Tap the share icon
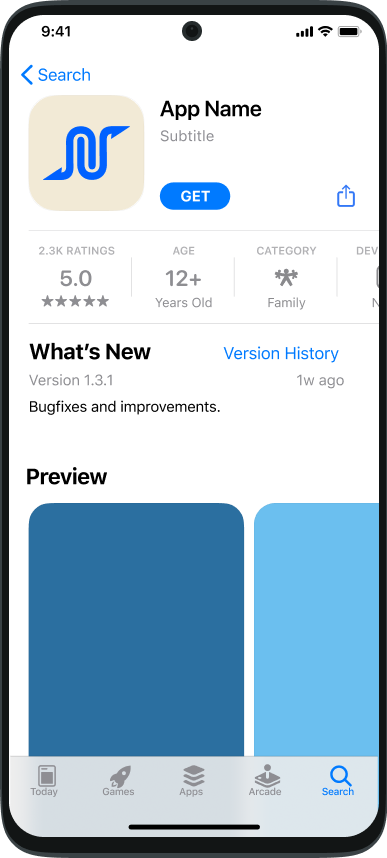The height and width of the screenshot is (858, 387). pos(346,195)
